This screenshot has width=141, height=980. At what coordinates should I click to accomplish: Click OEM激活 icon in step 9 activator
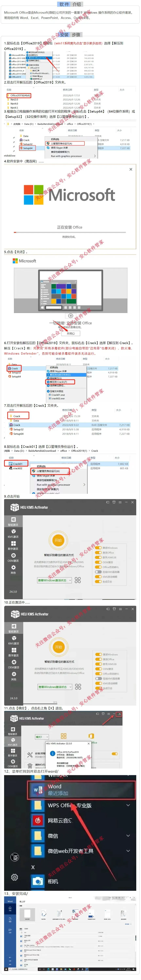tap(13, 555)
